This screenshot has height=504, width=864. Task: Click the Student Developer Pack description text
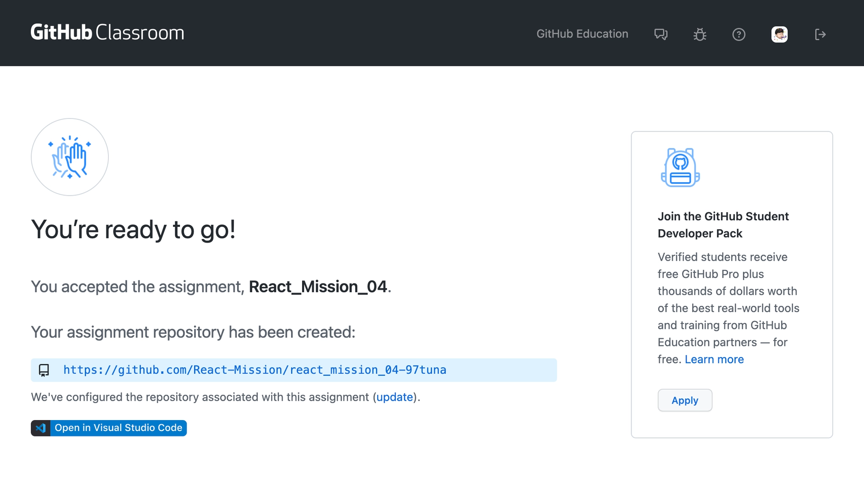click(x=728, y=299)
